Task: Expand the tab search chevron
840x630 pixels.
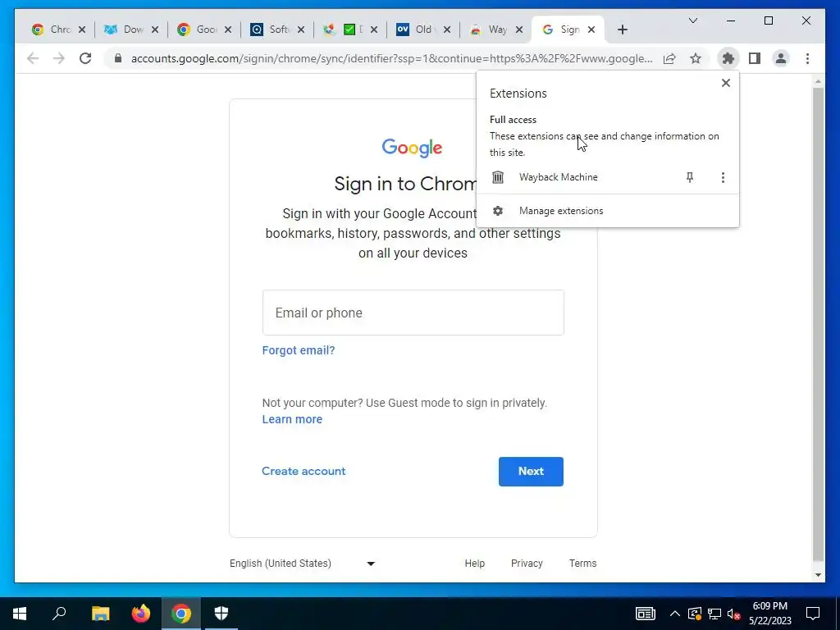Action: coord(692,21)
